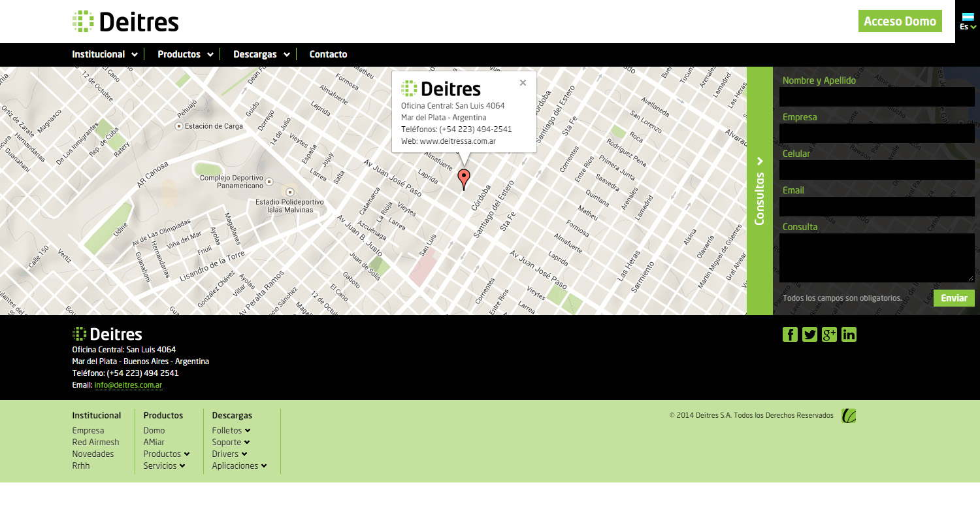Viewport: 980px width, 523px height.
Task: Click the Descargas footer column heading
Action: tap(232, 415)
